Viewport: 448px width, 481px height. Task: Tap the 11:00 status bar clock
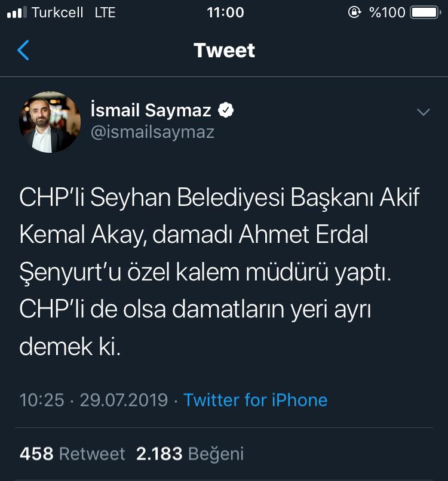[x=225, y=13]
